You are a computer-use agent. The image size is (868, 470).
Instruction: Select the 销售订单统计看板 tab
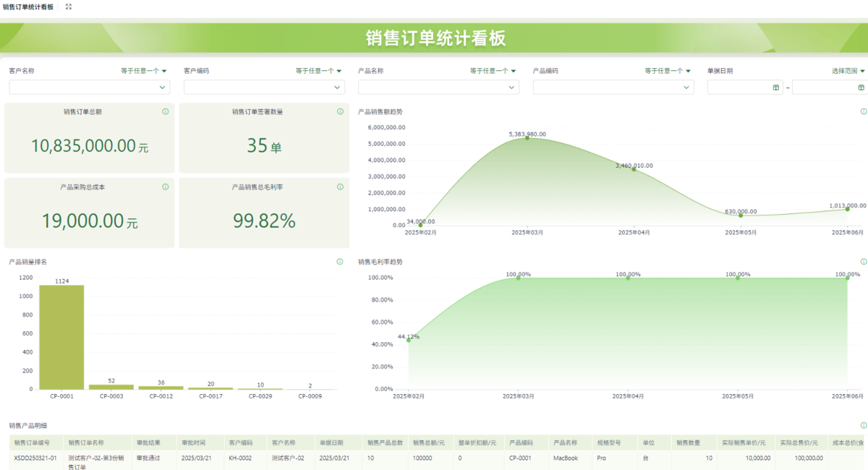tap(28, 7)
